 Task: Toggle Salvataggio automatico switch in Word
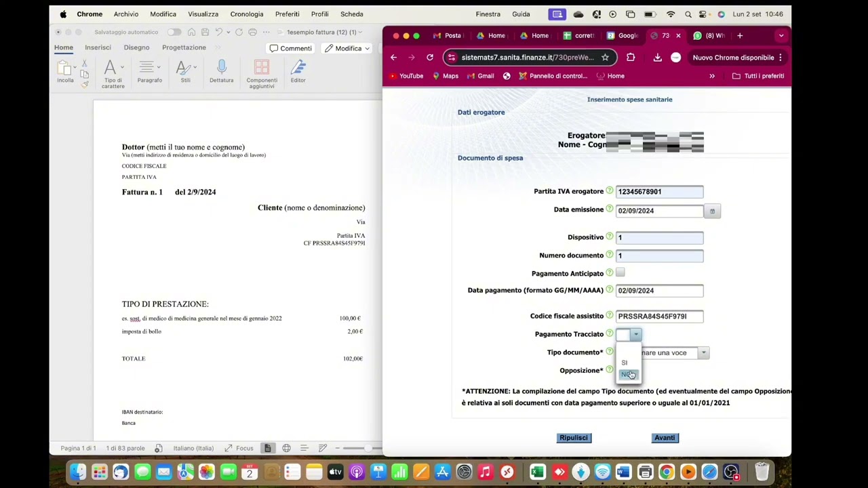(x=174, y=32)
